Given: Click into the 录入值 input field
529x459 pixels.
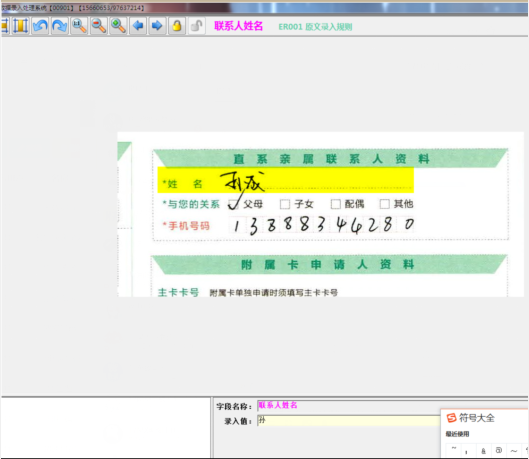Looking at the screenshot, I should pyautogui.click(x=349, y=421).
